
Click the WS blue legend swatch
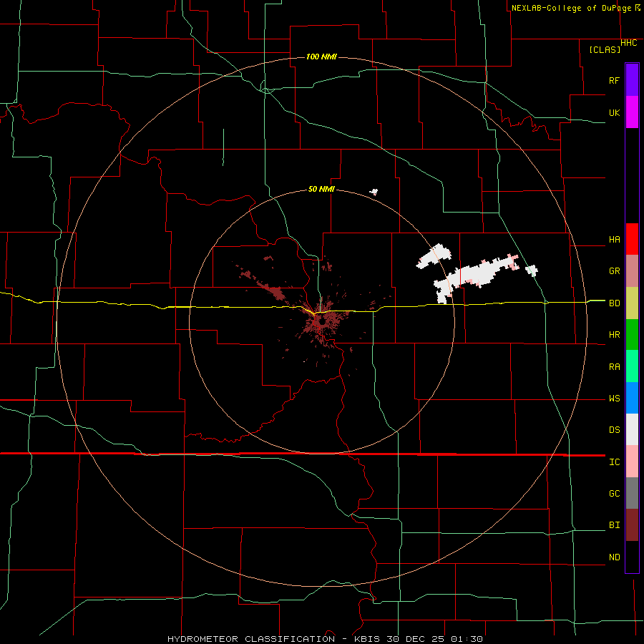coord(632,398)
